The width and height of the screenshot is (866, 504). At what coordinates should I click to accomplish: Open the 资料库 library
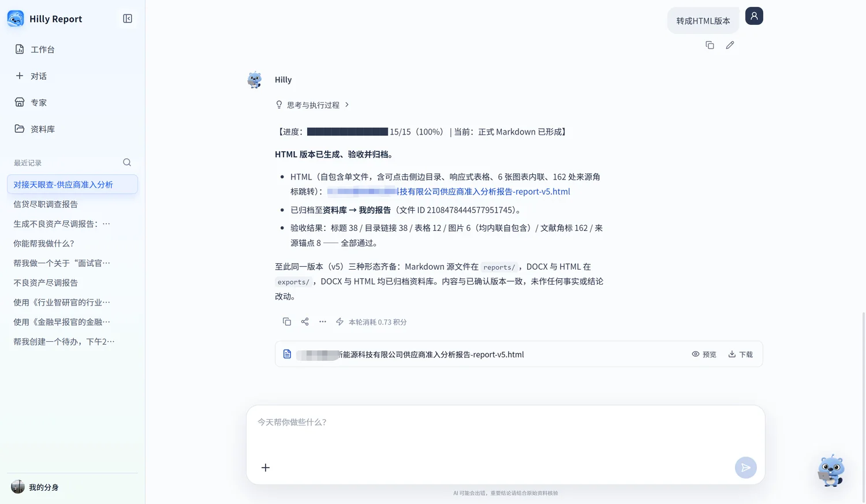tap(72, 129)
